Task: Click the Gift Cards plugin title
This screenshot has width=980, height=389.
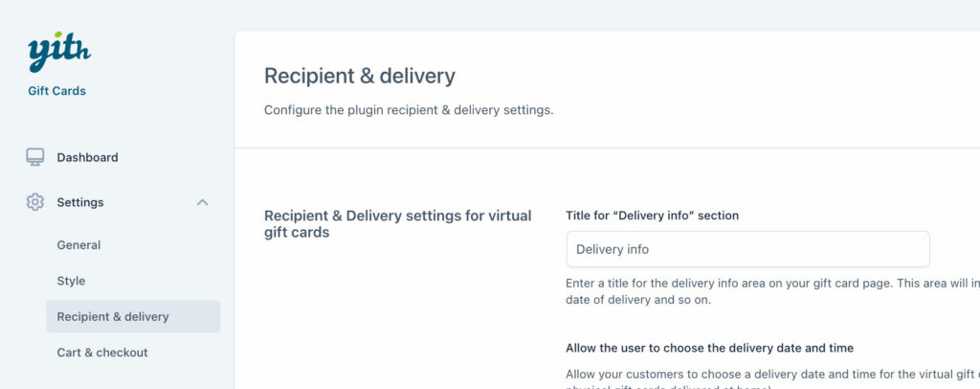Action: coord(56,91)
